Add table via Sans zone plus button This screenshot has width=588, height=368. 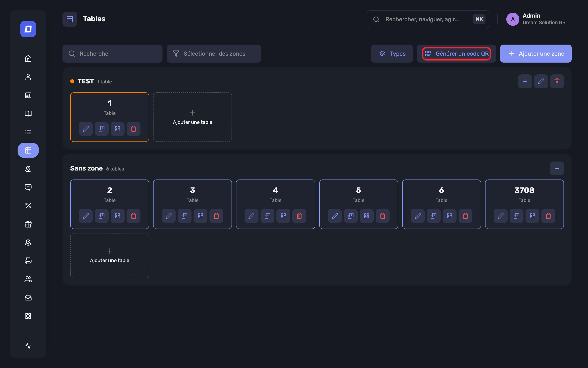point(557,168)
